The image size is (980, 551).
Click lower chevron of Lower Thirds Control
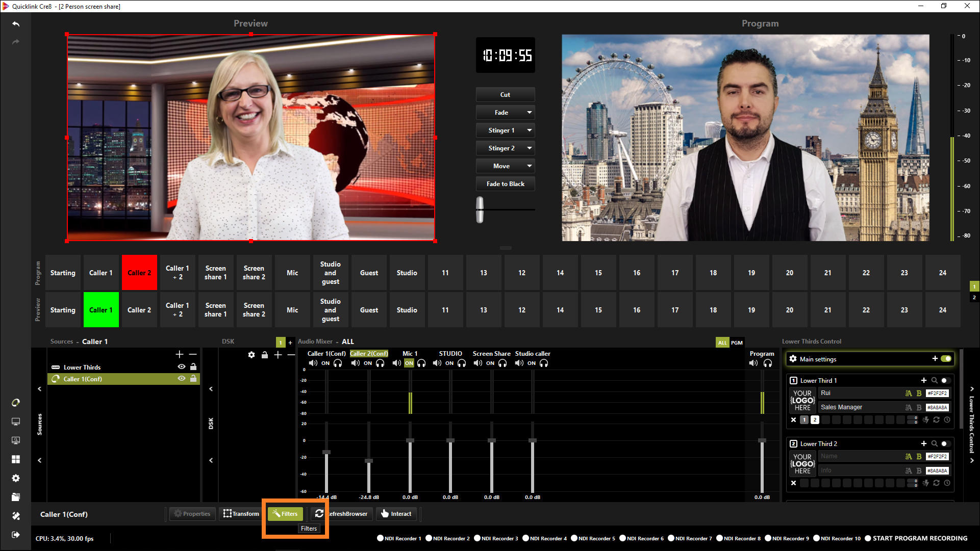(x=972, y=460)
